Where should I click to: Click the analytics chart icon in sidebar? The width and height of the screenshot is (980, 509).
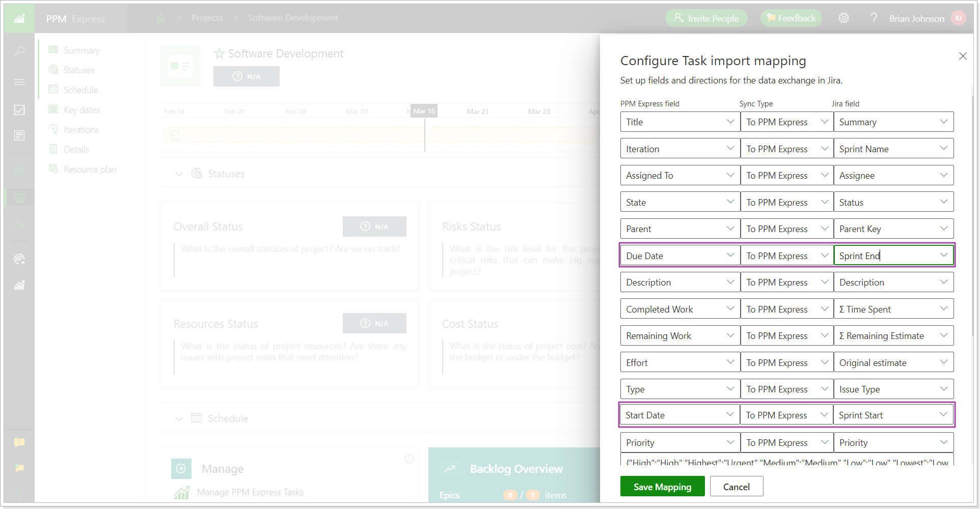[x=19, y=285]
